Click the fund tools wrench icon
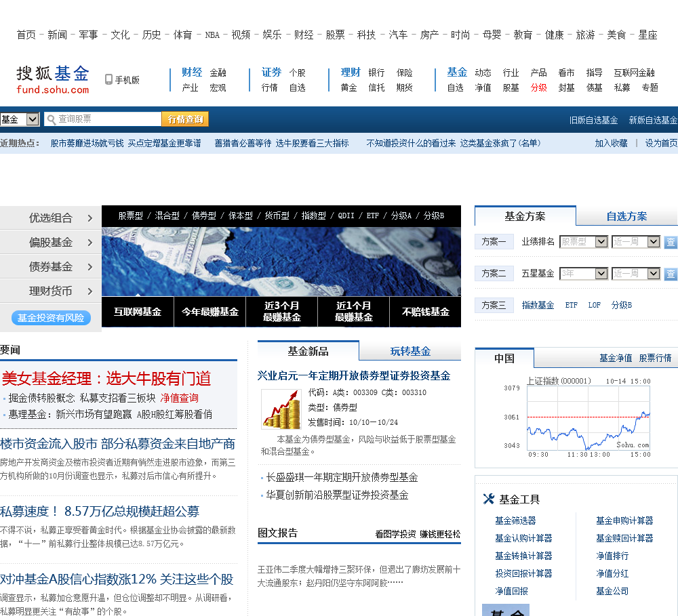The width and height of the screenshot is (678, 616). [489, 499]
